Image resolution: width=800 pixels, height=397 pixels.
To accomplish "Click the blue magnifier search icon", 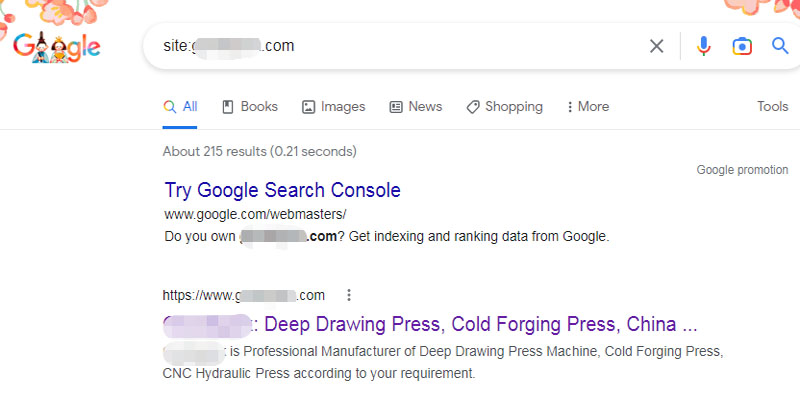I will click(x=780, y=46).
